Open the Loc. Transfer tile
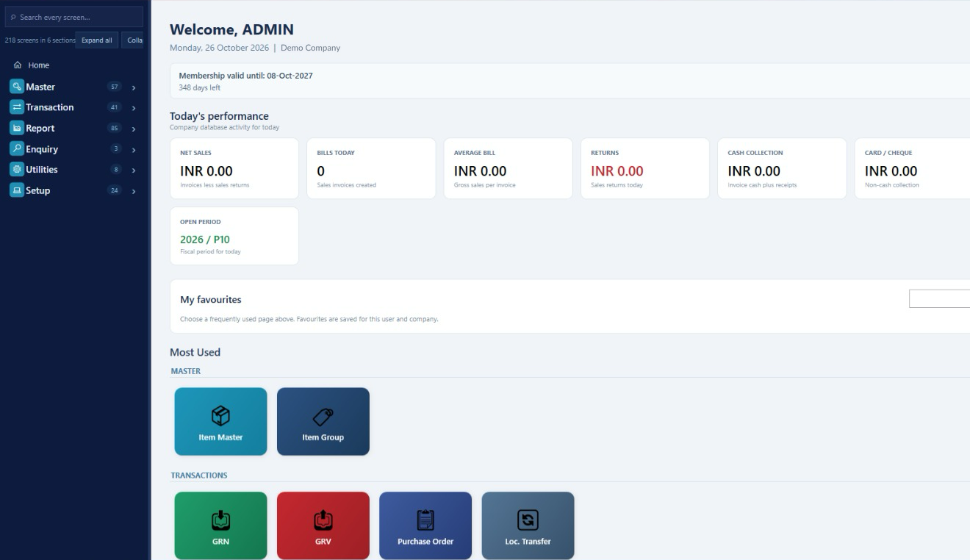Screen dimensions: 970x560 point(528,525)
